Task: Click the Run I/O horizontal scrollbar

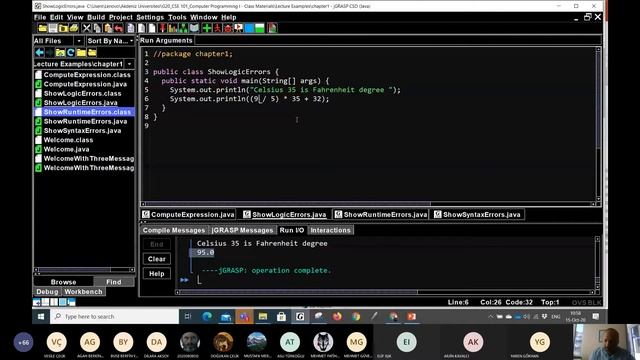Action: (x=384, y=292)
